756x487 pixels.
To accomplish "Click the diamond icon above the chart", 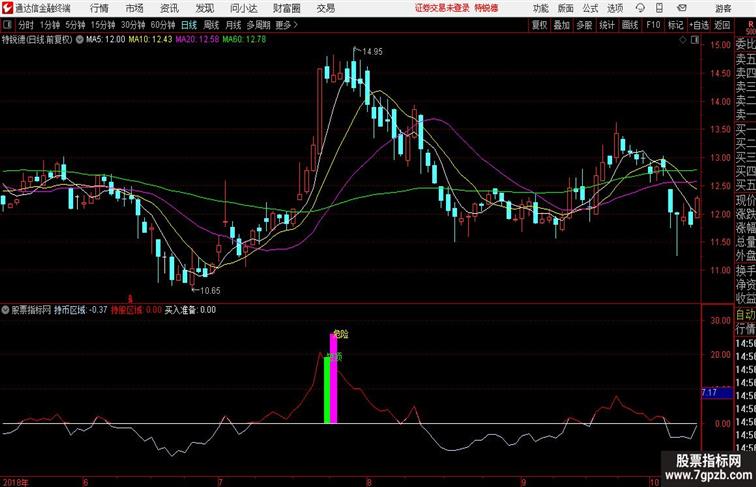I will [x=683, y=41].
